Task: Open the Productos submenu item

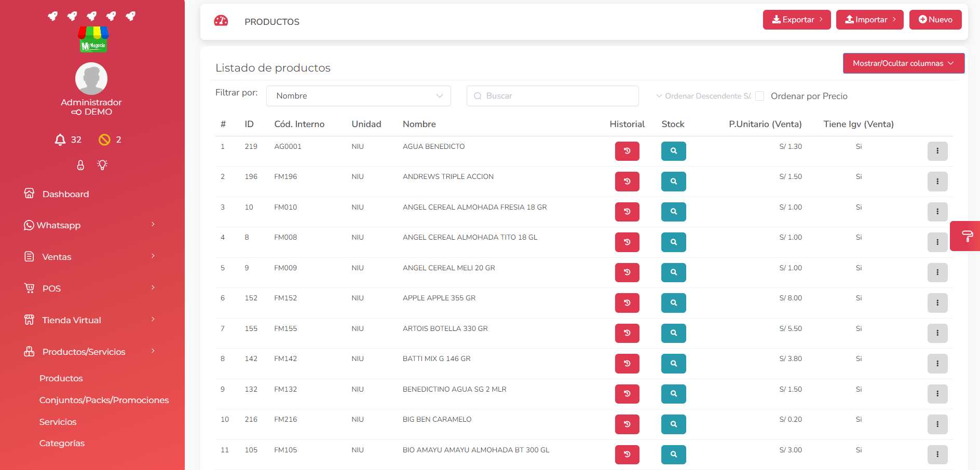Action: (61, 378)
